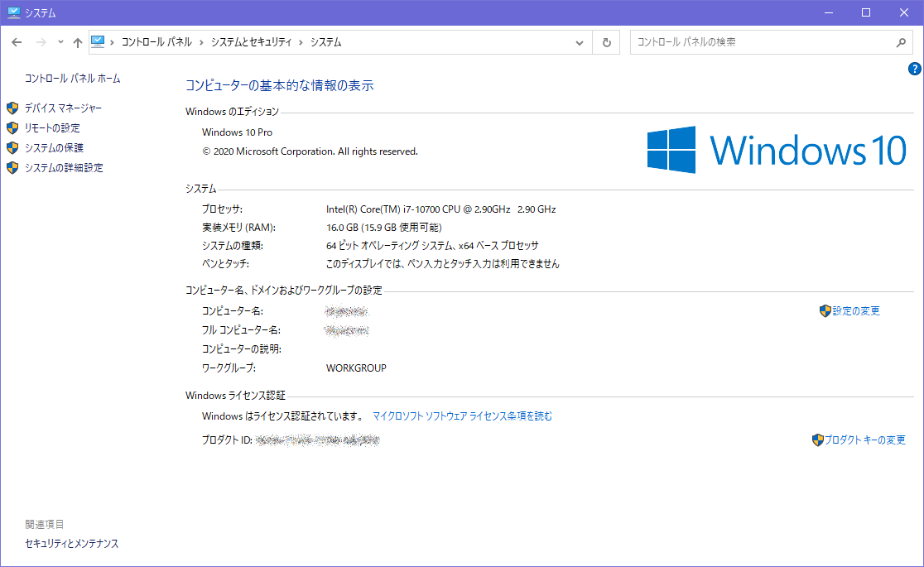
Task: Click the 16.0 GB RAM value
Action: pos(383,228)
